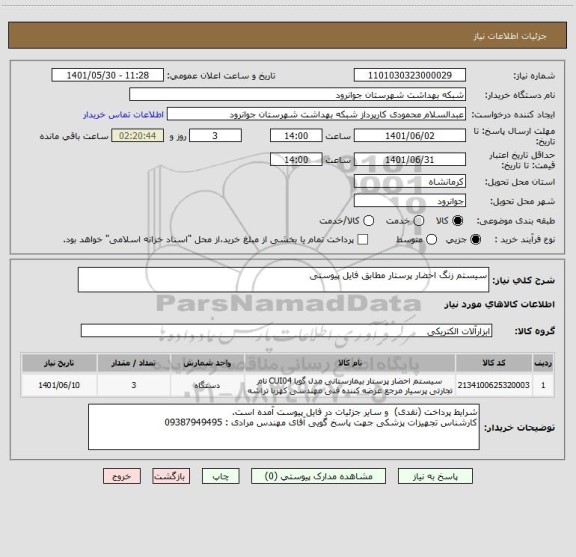Click the item name cell سیستم احضار پرستار

click(x=350, y=385)
